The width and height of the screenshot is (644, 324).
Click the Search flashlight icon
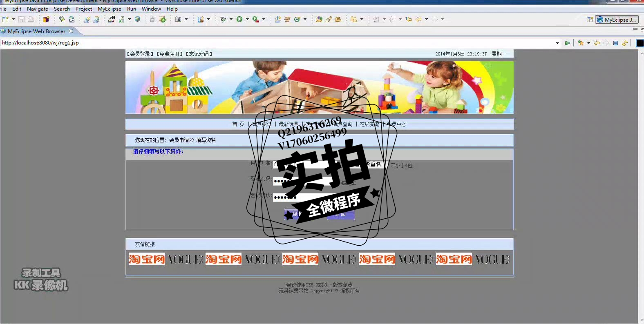point(329,19)
